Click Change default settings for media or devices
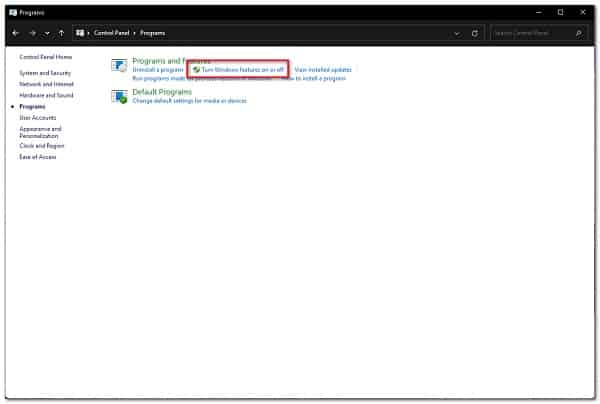This screenshot has width=600, height=404. pos(189,101)
